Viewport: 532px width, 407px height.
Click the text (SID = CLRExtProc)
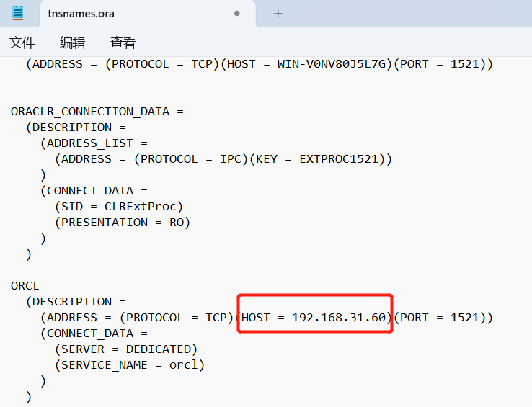click(x=119, y=207)
